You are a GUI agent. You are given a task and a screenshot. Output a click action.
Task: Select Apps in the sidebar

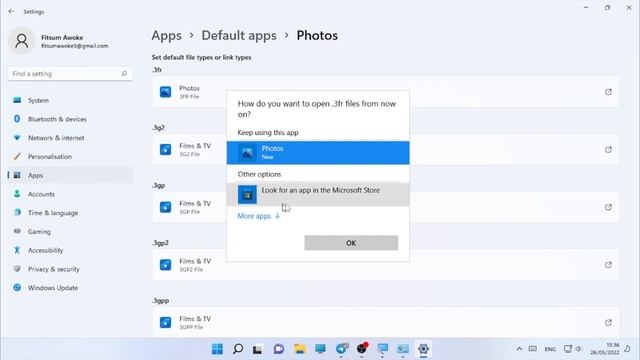pyautogui.click(x=70, y=176)
